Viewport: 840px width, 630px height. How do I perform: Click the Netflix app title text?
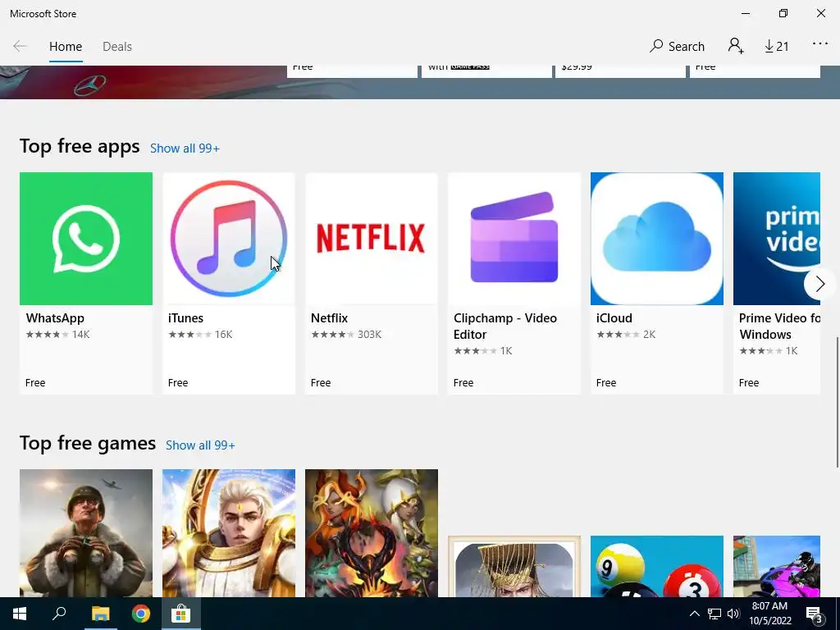coord(330,318)
